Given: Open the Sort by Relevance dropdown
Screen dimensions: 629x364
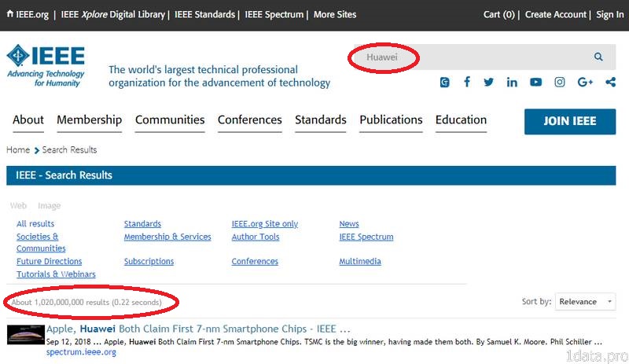Looking at the screenshot, I should coord(585,301).
